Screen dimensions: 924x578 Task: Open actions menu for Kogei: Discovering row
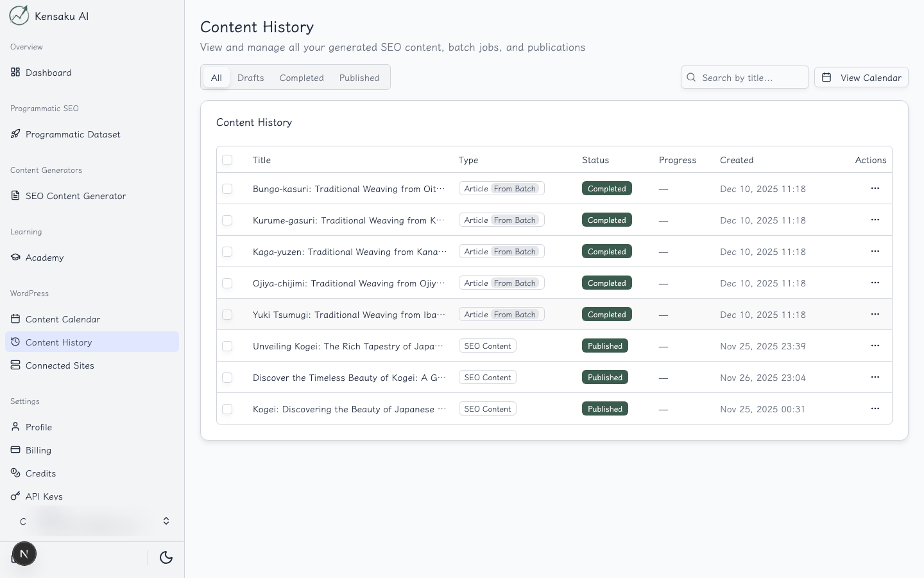[x=875, y=409]
